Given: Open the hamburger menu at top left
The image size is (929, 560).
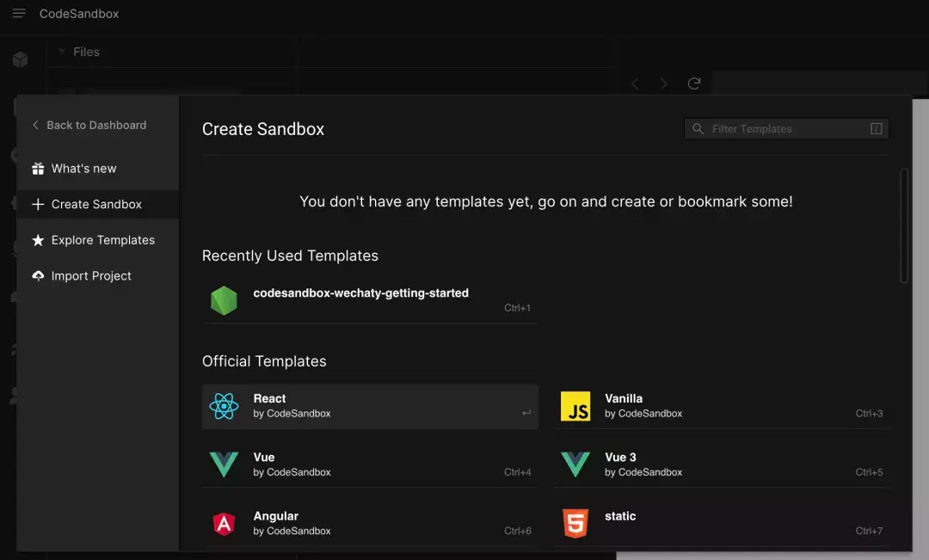Looking at the screenshot, I should pyautogui.click(x=19, y=13).
